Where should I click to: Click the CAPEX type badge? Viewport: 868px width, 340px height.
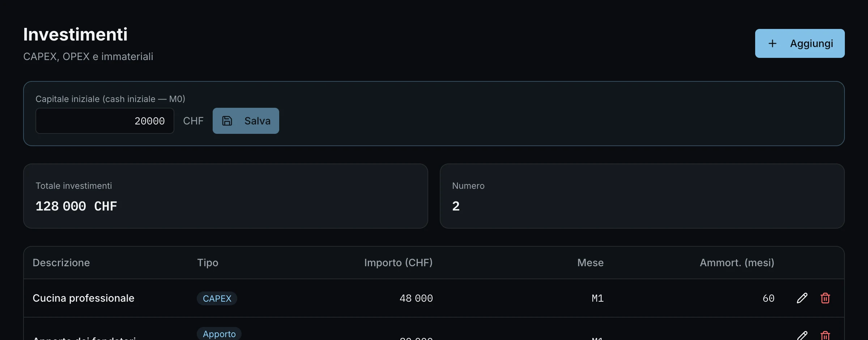pyautogui.click(x=217, y=298)
